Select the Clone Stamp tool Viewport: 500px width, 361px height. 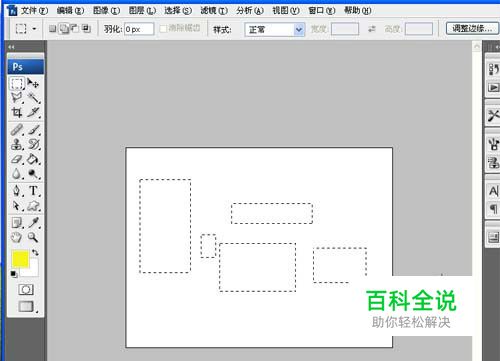[x=17, y=144]
